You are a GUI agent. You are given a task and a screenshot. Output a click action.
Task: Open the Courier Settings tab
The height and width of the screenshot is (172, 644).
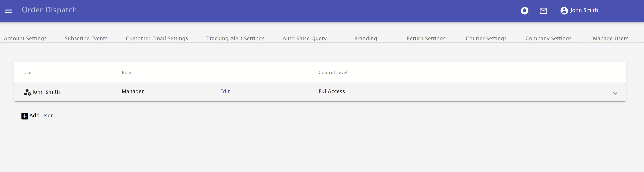point(486,38)
